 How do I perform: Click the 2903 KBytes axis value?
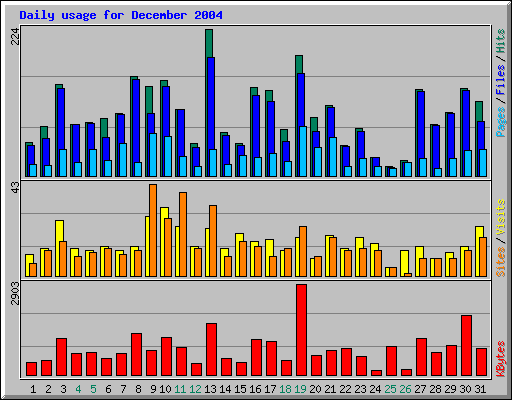pos(15,294)
